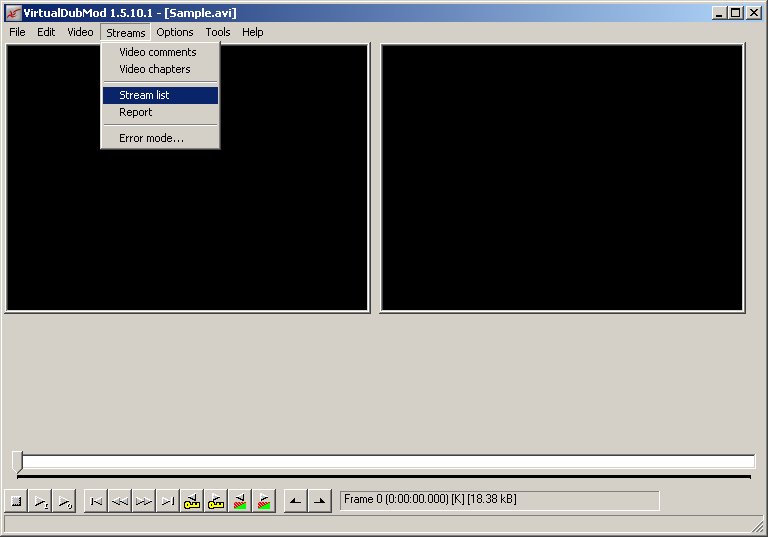Jump to the start of the video

click(96, 501)
